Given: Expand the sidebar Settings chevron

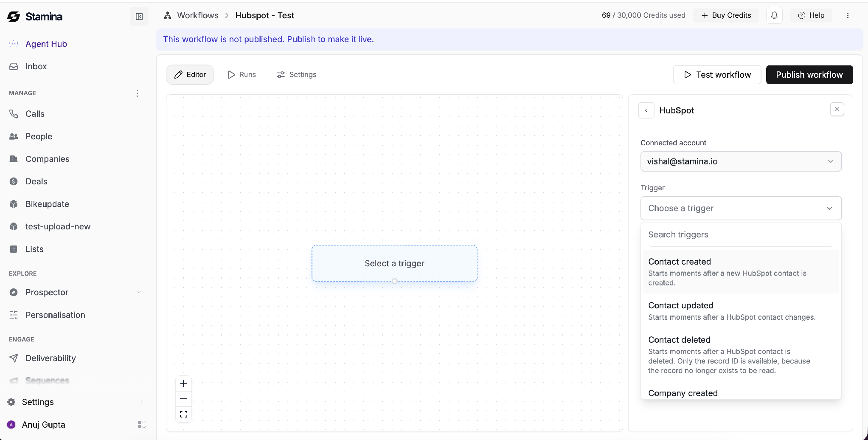Looking at the screenshot, I should point(141,402).
